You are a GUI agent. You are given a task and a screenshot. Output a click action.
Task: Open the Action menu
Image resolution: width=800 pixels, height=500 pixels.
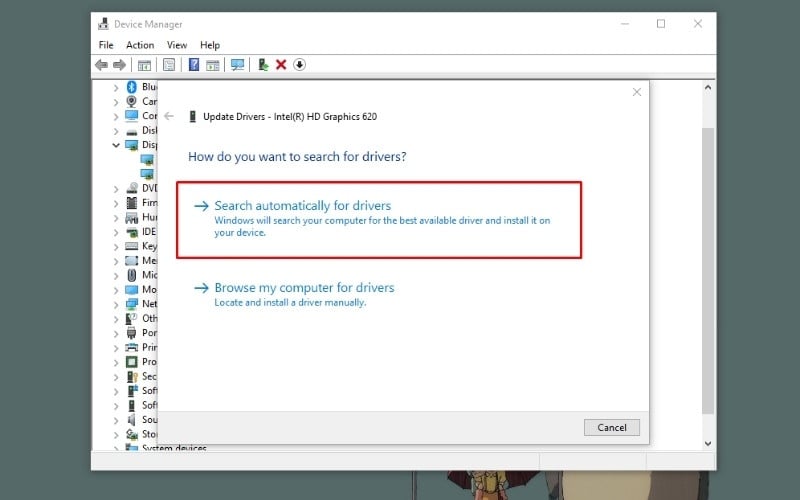[x=140, y=45]
